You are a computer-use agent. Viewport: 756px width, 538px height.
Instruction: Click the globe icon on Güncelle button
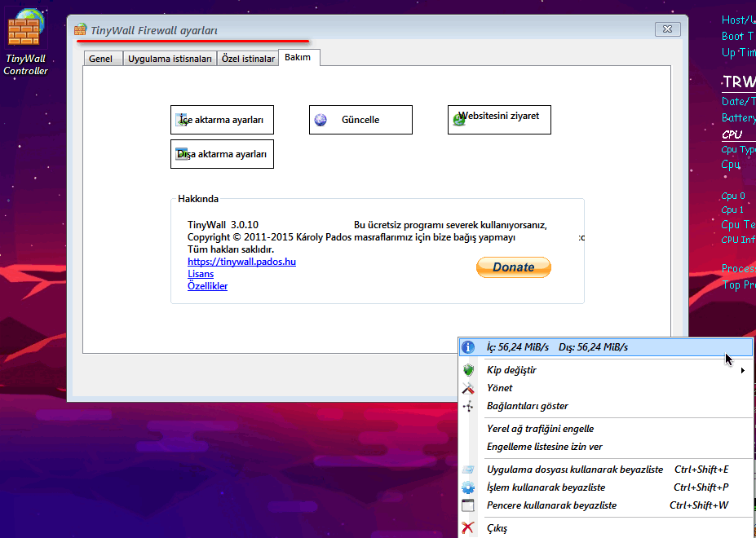[321, 120]
